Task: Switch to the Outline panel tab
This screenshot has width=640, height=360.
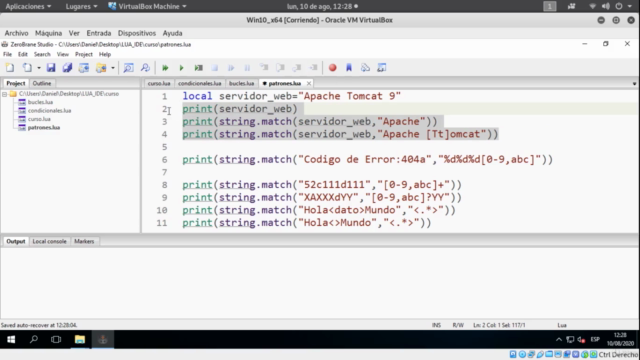Action: point(42,83)
